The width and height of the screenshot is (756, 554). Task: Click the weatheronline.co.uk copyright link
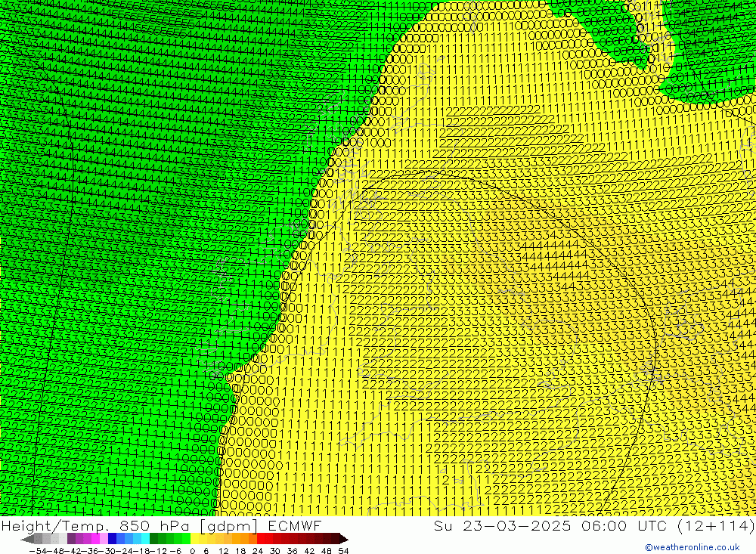click(x=692, y=547)
